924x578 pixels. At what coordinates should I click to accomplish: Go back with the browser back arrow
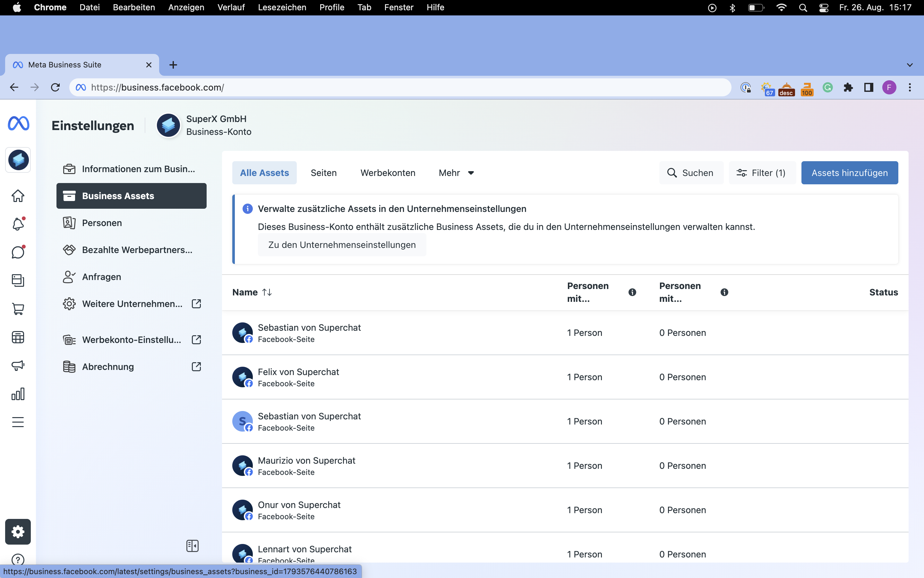click(x=14, y=88)
